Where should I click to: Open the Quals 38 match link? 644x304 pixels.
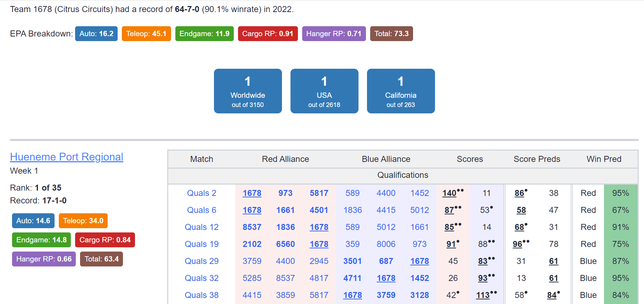(x=202, y=295)
